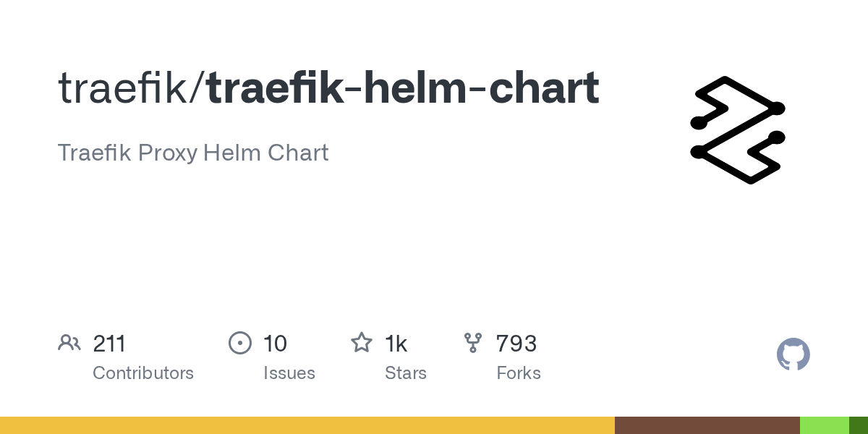This screenshot has width=868, height=434.
Task: Click the 793 forks count
Action: coord(516,343)
